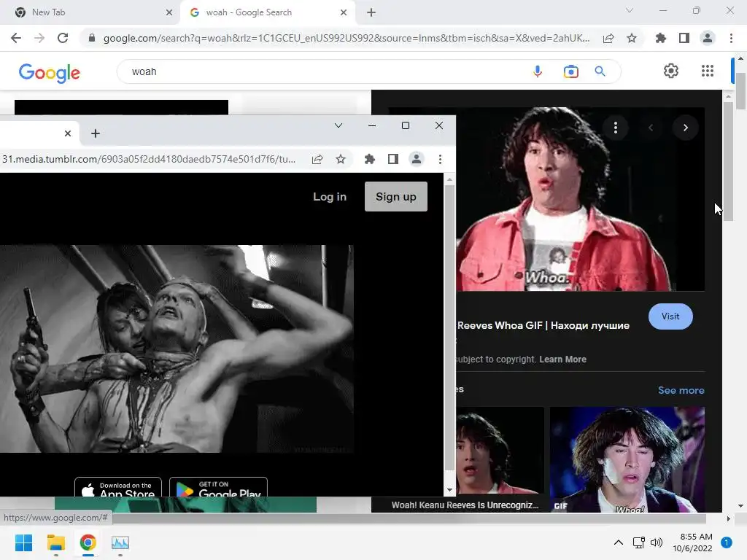The image size is (747, 560).
Task: Toggle side panel in the Tumblr window
Action: pos(393,159)
